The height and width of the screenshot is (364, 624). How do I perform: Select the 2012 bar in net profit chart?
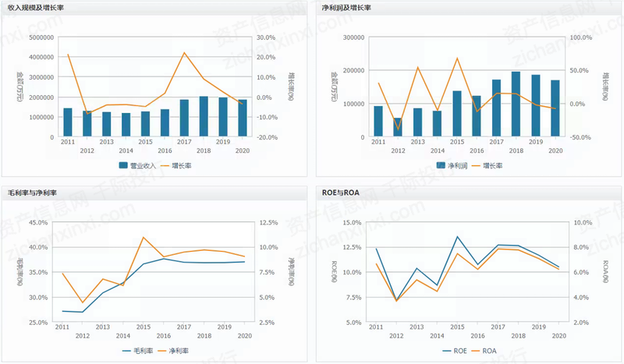tap(398, 127)
